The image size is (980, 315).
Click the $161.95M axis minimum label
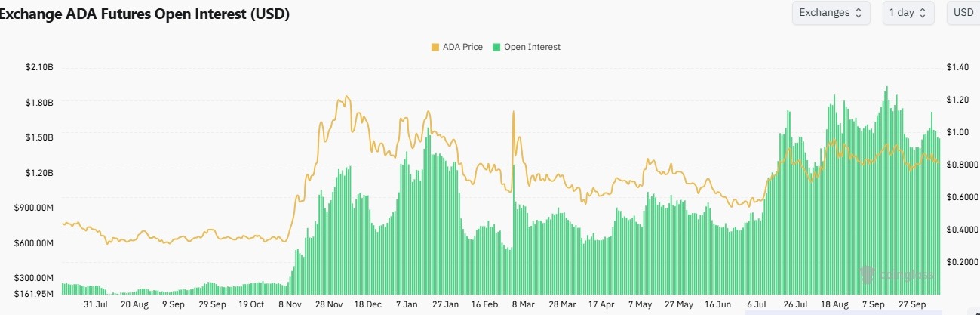(x=35, y=293)
